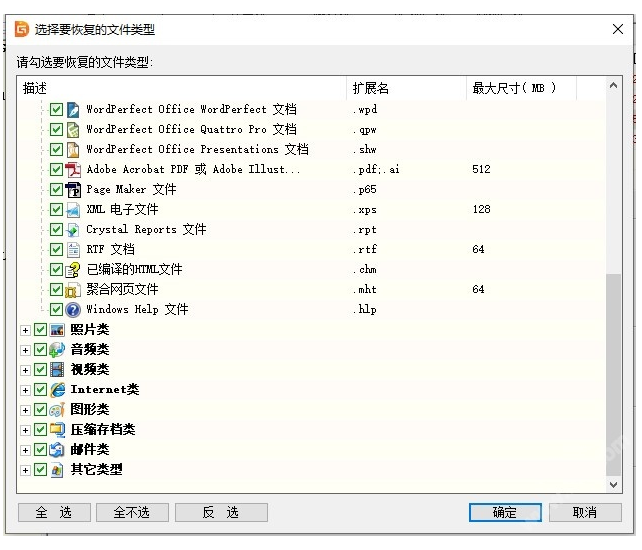
Task: Select the 128 max size for .xps
Action: coord(481,210)
